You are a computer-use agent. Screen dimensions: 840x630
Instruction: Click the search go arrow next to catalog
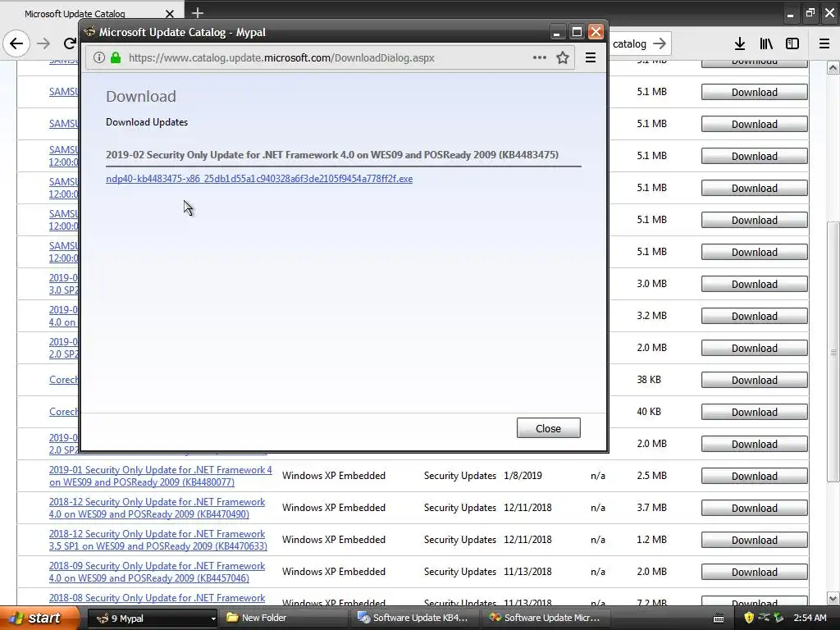[660, 43]
